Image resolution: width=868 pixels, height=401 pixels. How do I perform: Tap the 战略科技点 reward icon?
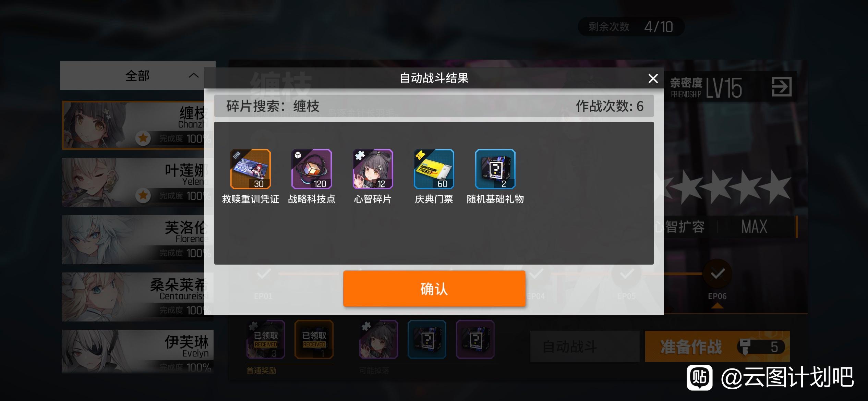click(x=312, y=169)
